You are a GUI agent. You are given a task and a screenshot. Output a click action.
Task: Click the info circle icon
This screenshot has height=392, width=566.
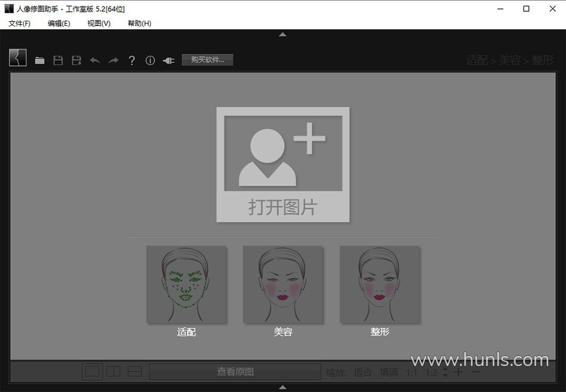150,60
